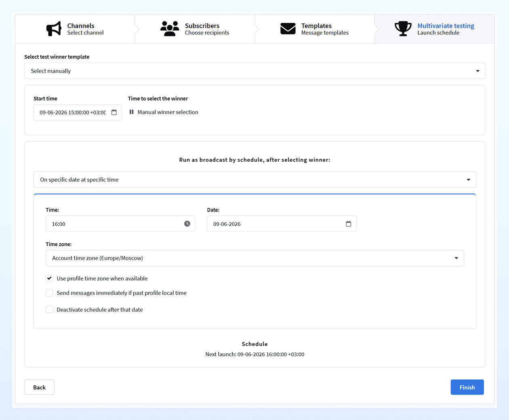The height and width of the screenshot is (420, 509).
Task: Go to the Subscribers step tab
Action: click(195, 29)
